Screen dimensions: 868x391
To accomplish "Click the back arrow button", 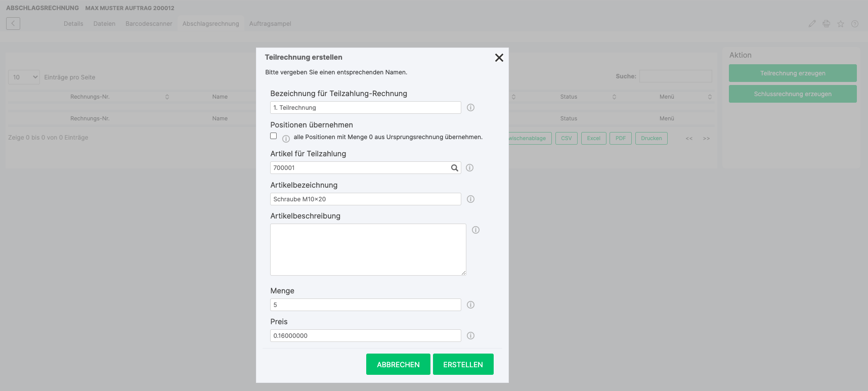I will (x=13, y=23).
